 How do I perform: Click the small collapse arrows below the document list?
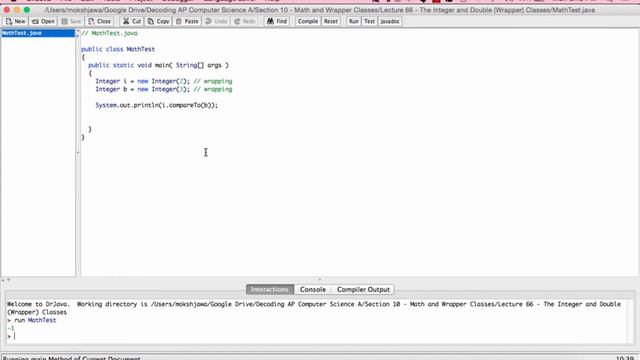[6, 280]
